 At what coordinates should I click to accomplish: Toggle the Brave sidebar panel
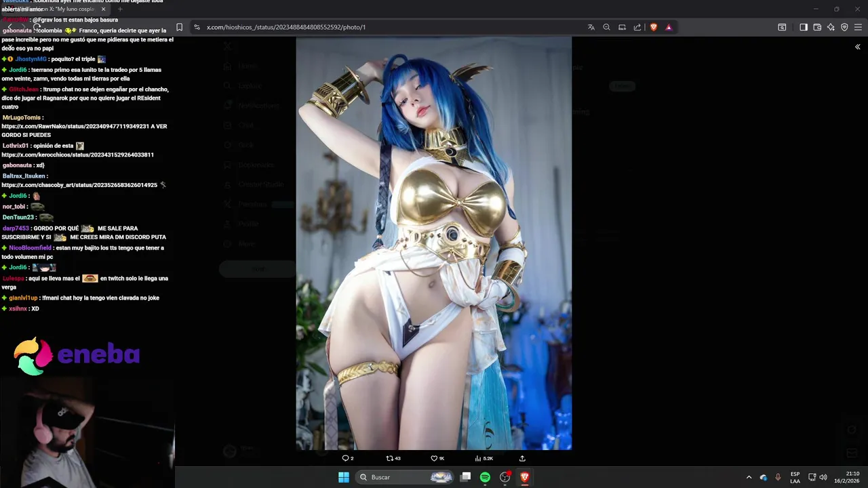pyautogui.click(x=804, y=27)
